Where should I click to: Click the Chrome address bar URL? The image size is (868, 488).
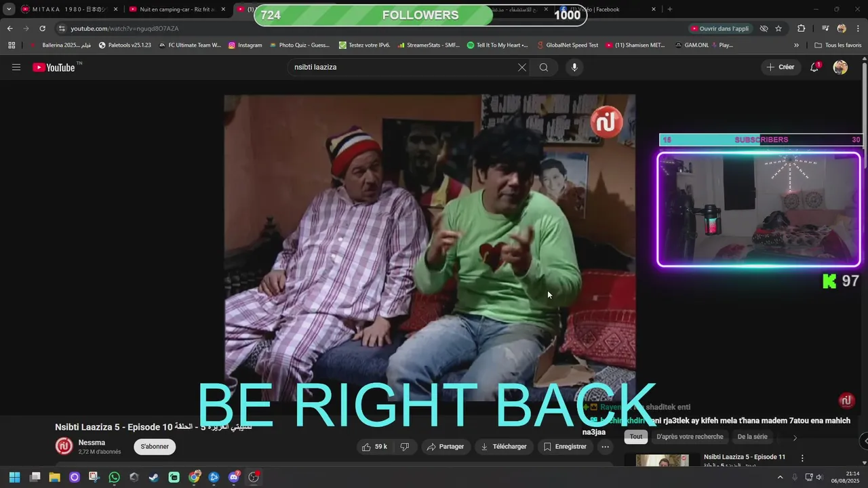click(x=125, y=28)
